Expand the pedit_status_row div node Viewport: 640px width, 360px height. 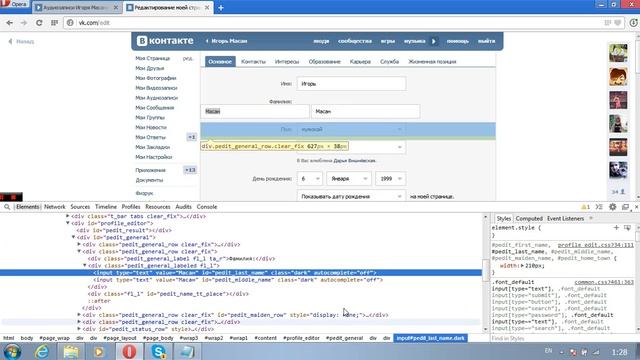coord(79,329)
